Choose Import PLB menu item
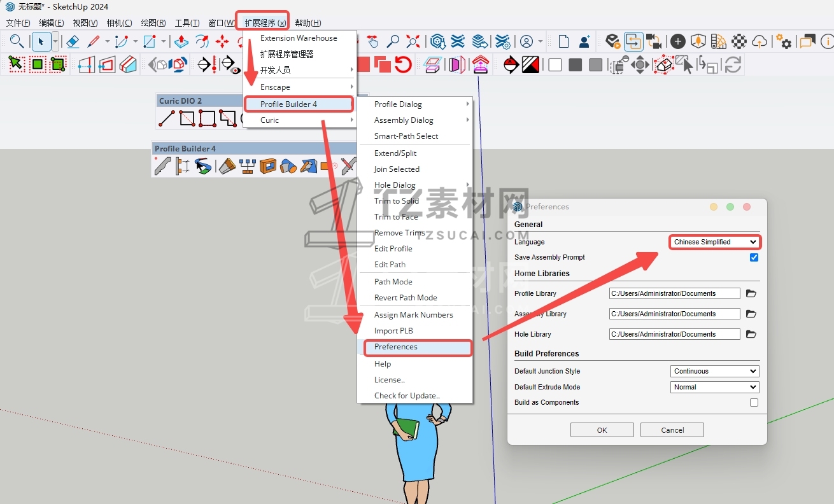 [415, 331]
